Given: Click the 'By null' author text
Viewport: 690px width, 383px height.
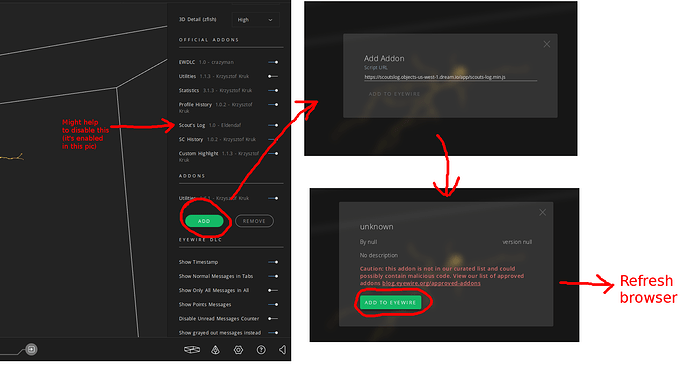Looking at the screenshot, I should (368, 242).
